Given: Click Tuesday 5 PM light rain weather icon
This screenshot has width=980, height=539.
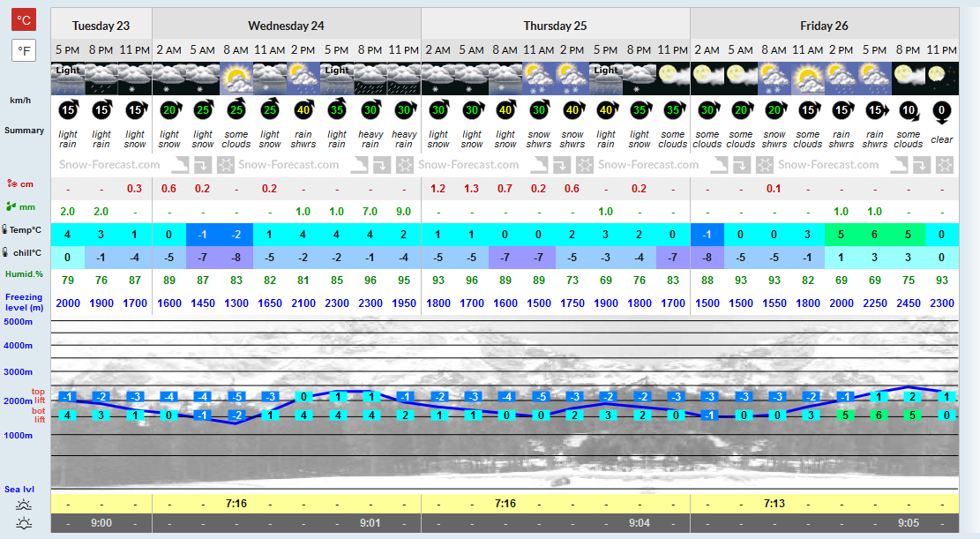Looking at the screenshot, I should (x=68, y=79).
